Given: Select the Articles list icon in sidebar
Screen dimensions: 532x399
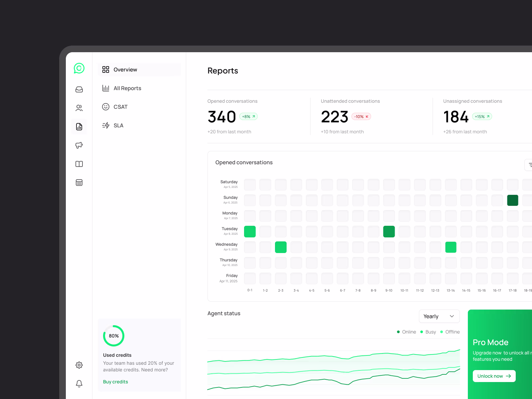Looking at the screenshot, I should [79, 182].
